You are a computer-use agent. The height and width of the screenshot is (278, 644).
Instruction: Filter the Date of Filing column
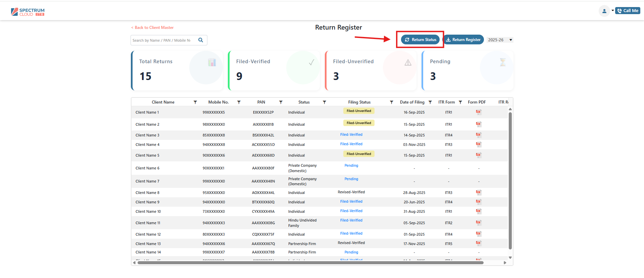(x=430, y=102)
